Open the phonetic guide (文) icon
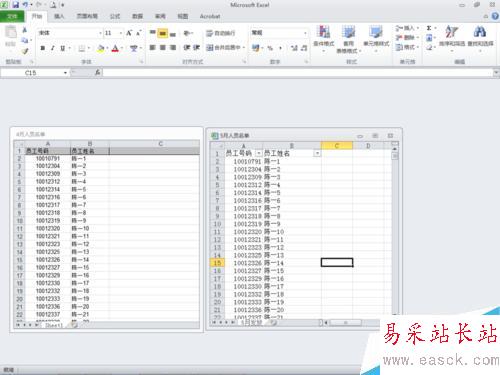500x375 pixels. [x=134, y=49]
